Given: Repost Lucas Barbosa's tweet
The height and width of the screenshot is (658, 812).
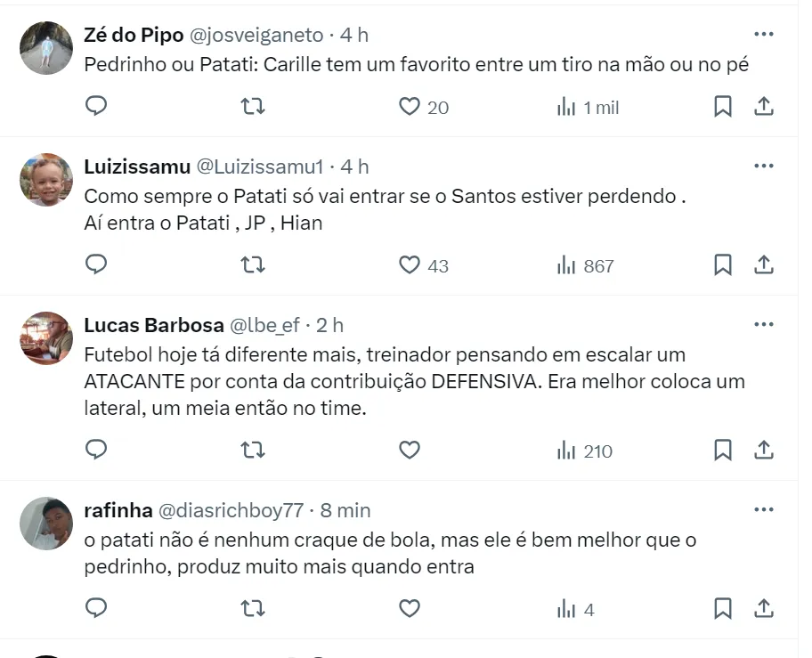Looking at the screenshot, I should 253,451.
